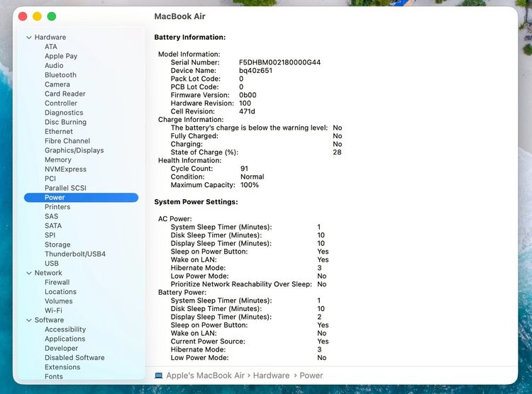Collapse the Software section chevron

[29, 320]
